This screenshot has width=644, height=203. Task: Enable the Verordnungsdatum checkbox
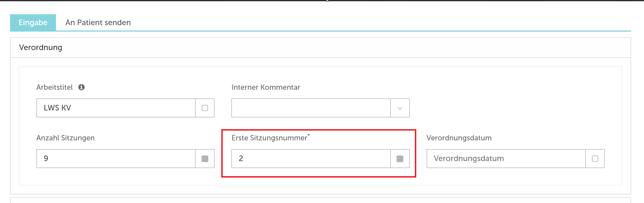(x=595, y=159)
